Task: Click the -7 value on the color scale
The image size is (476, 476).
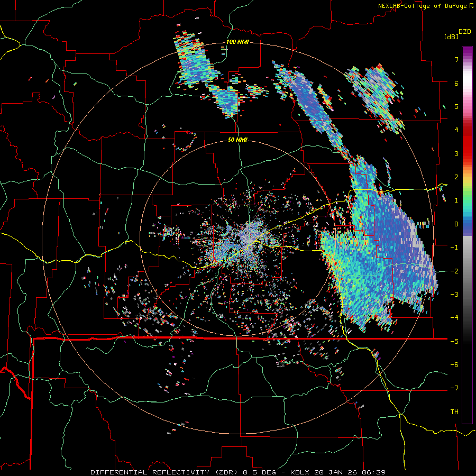Action: [x=454, y=388]
